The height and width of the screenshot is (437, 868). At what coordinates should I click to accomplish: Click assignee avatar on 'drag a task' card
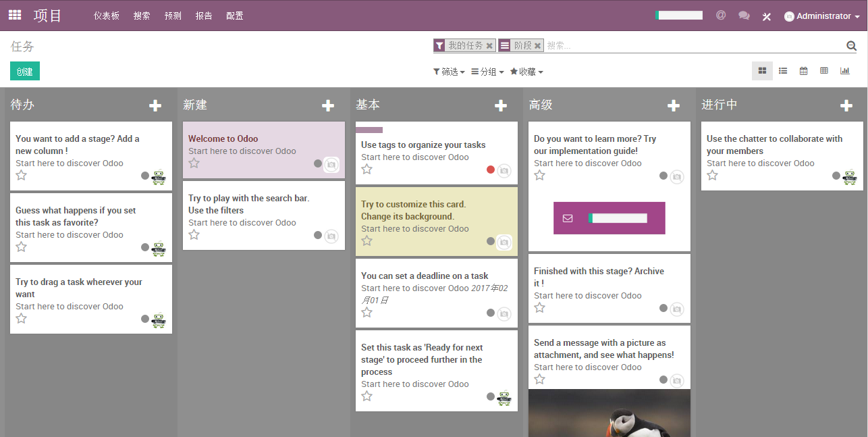[159, 320]
